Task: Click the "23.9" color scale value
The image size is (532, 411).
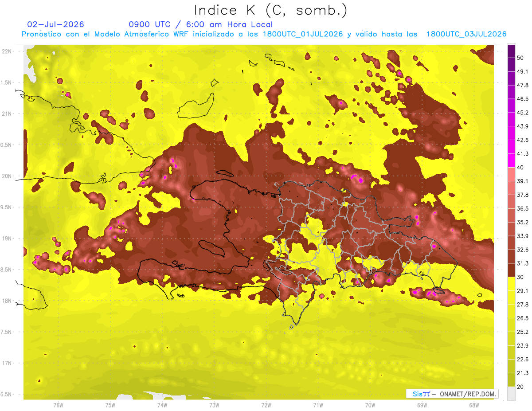Action: coord(523,346)
